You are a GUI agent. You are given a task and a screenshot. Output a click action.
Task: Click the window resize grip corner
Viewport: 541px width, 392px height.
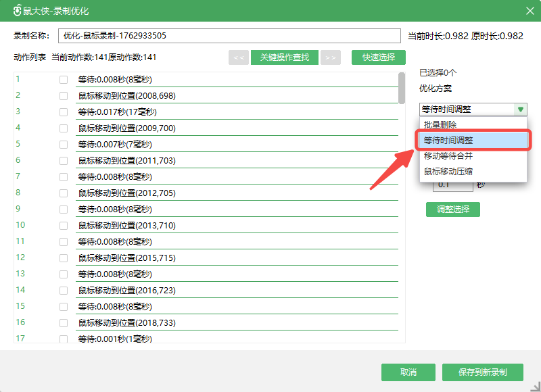536,387
